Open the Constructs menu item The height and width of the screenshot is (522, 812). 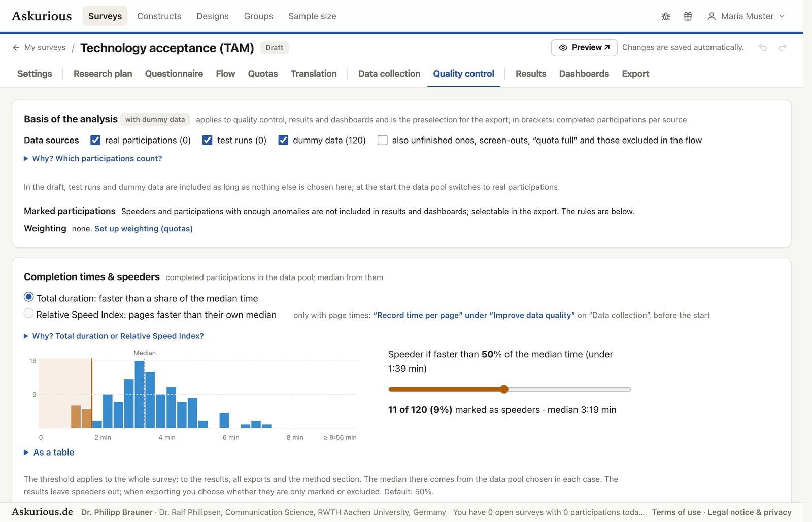(x=159, y=16)
